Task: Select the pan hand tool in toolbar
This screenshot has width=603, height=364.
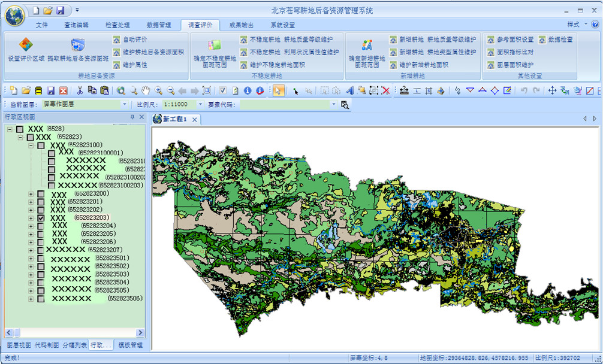Action: [x=146, y=90]
